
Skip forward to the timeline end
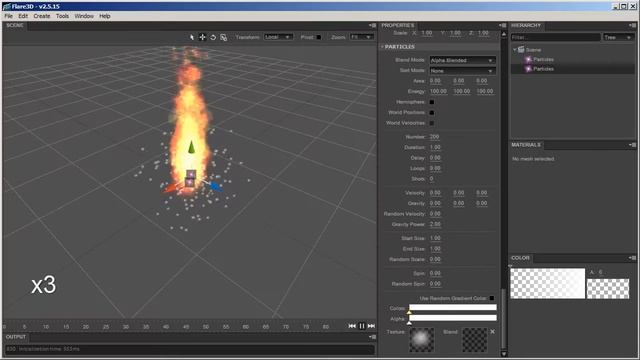pos(371,326)
